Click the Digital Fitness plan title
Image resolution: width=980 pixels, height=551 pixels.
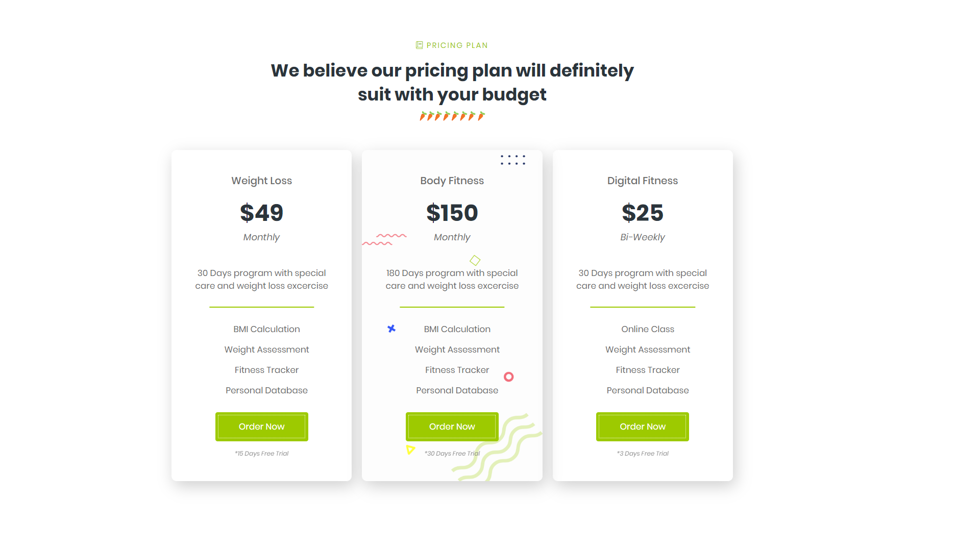643,181
